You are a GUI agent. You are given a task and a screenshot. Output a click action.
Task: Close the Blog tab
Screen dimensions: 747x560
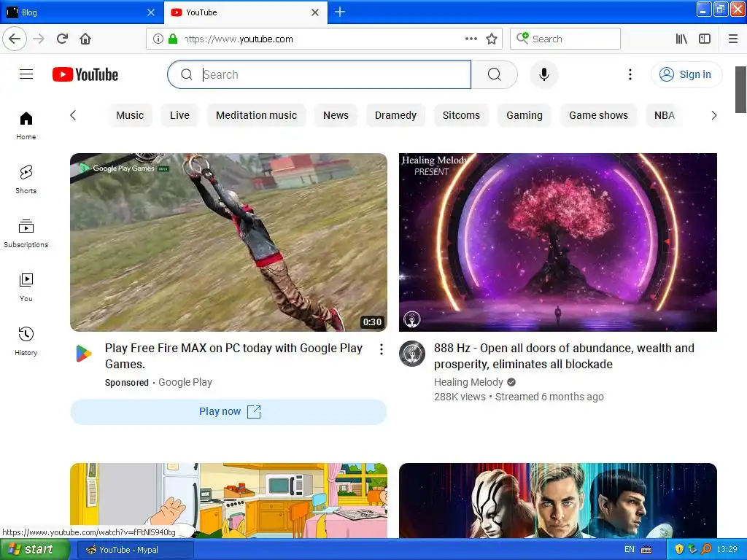tap(151, 12)
